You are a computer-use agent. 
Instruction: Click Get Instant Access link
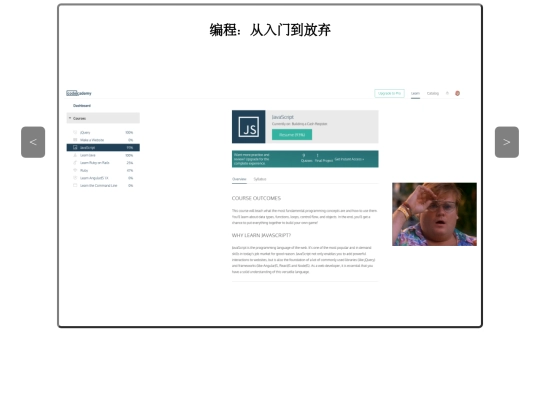(x=349, y=159)
